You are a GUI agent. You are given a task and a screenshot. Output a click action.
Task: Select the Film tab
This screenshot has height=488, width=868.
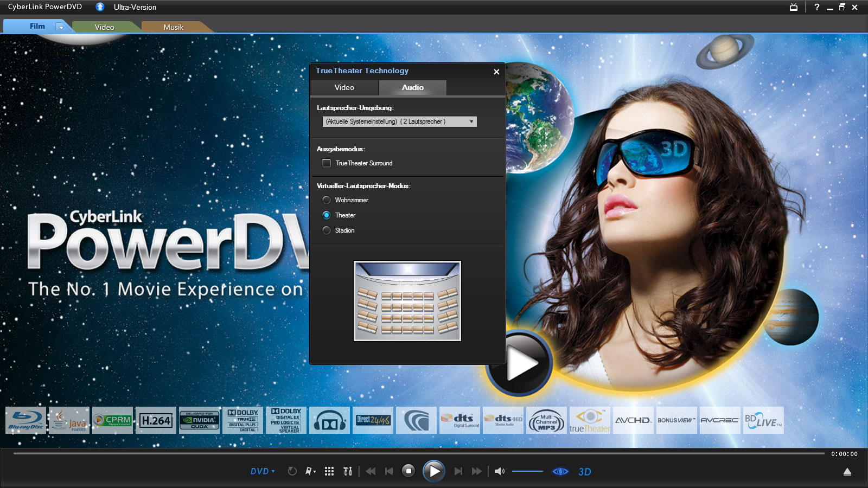(x=37, y=26)
